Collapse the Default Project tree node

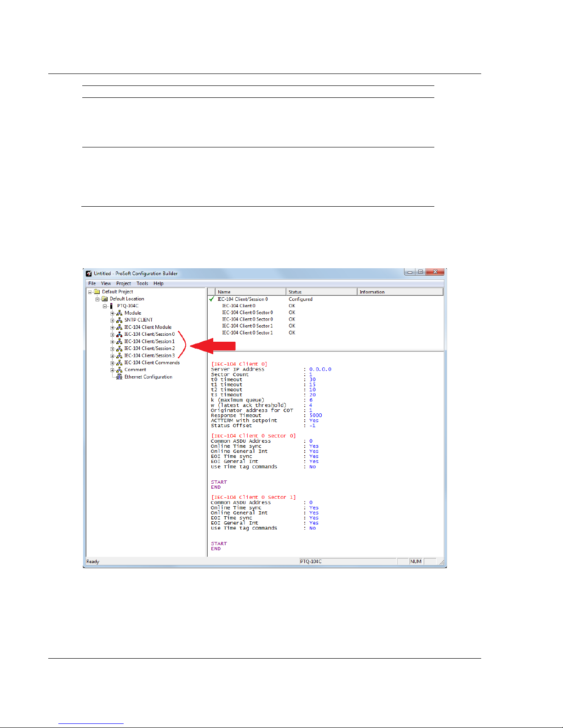pyautogui.click(x=90, y=292)
